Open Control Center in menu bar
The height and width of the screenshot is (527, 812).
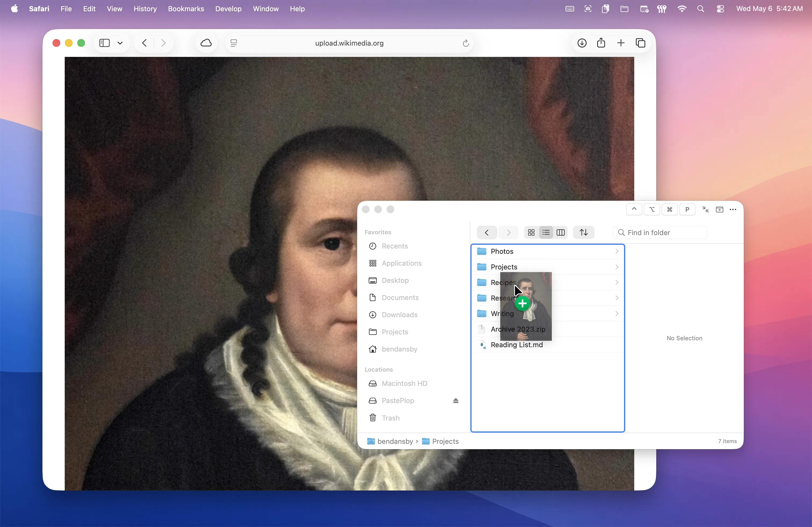coord(720,9)
